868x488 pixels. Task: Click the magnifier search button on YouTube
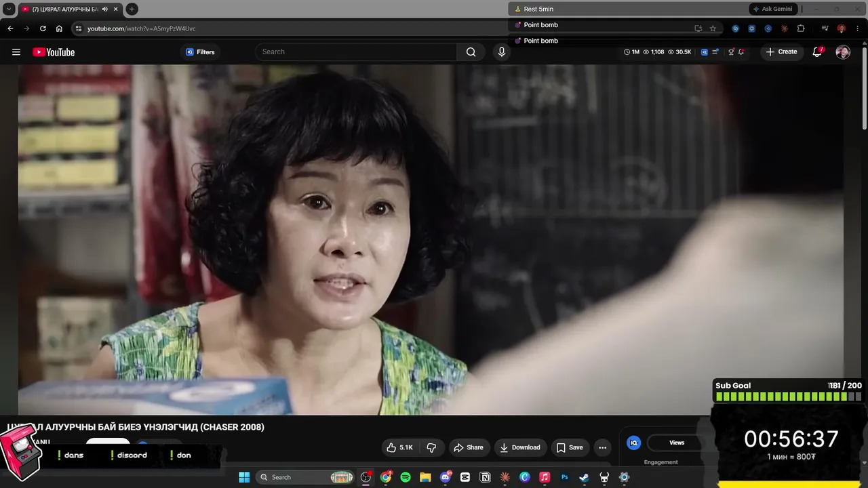471,52
